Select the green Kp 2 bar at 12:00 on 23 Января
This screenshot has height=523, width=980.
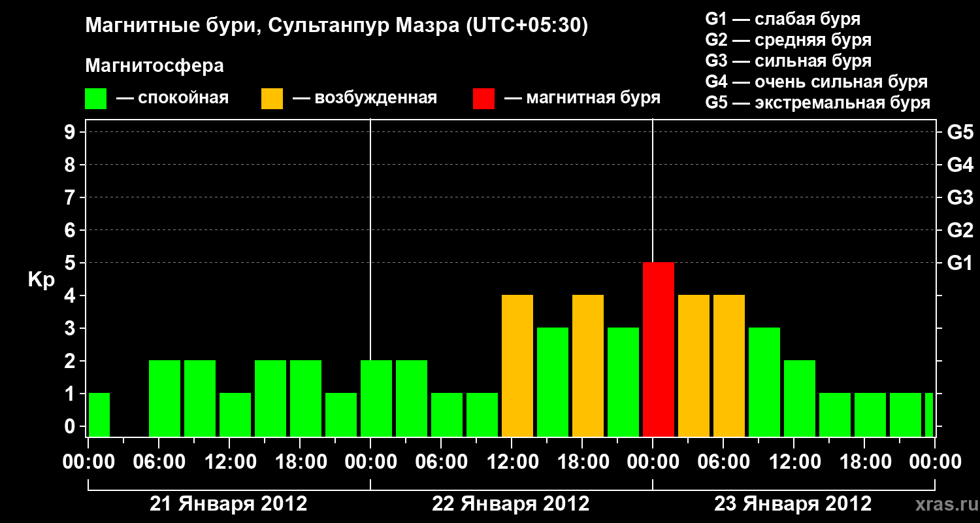pos(800,398)
